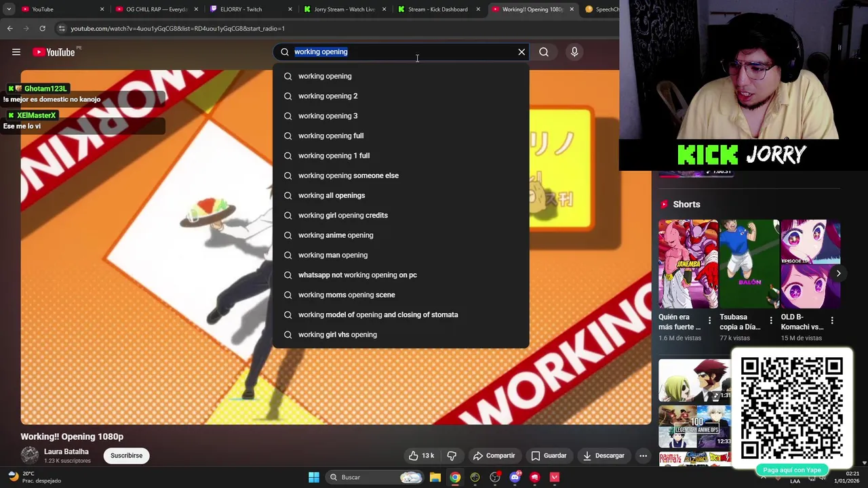The height and width of the screenshot is (488, 868).
Task: Pick 'working man opening' suggestion
Action: click(x=401, y=255)
